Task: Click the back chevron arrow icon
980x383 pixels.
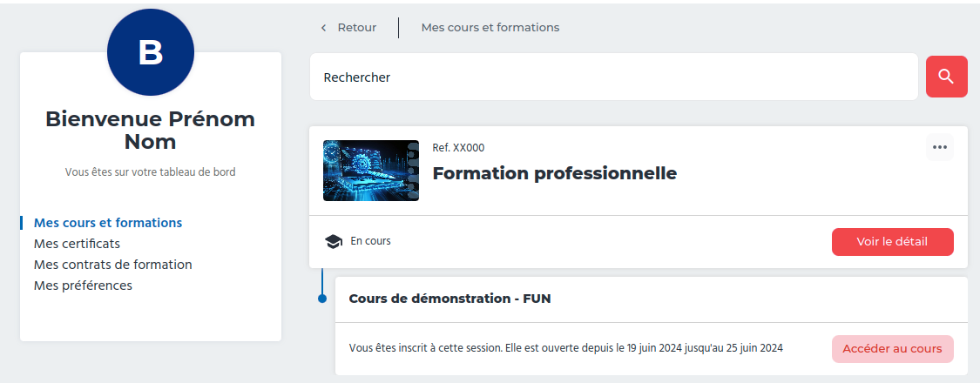Action: coord(323,28)
